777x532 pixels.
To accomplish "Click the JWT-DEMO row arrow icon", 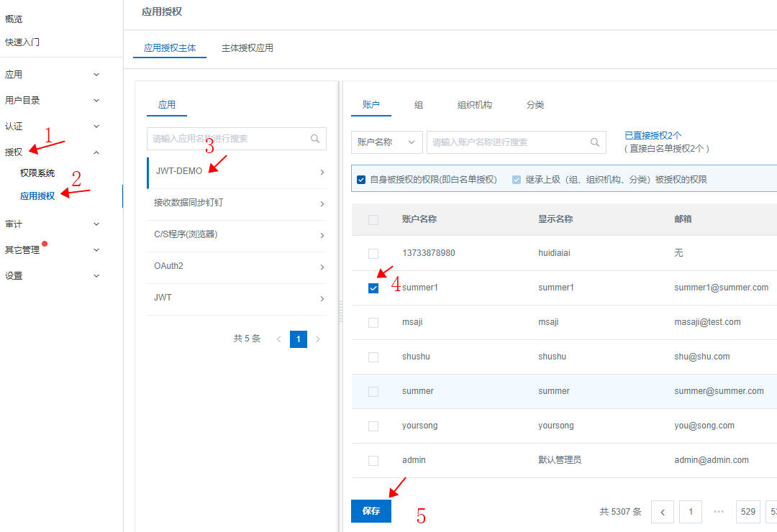I will pos(322,173).
